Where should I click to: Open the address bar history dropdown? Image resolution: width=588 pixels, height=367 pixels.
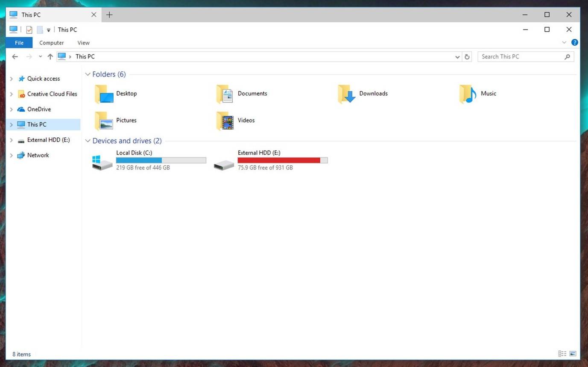tap(457, 57)
